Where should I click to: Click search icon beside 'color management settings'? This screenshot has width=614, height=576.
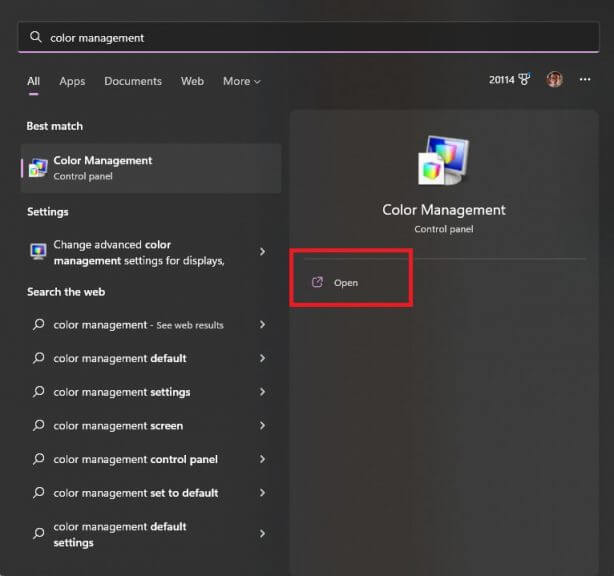point(38,392)
